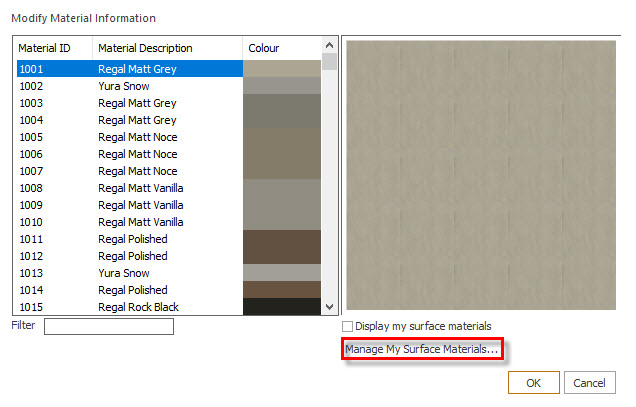Viewport: 636px width, 407px height.
Task: Select material ID 1002
Action: click(x=31, y=86)
